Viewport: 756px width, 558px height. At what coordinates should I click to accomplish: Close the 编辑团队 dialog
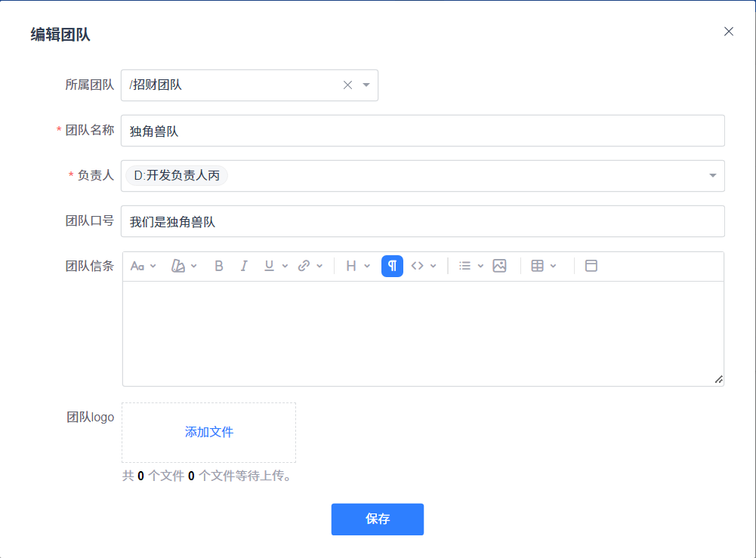[x=729, y=32]
